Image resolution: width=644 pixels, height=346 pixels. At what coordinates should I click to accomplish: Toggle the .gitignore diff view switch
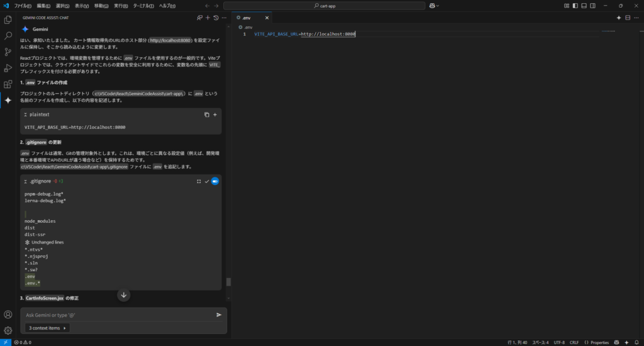[215, 181]
